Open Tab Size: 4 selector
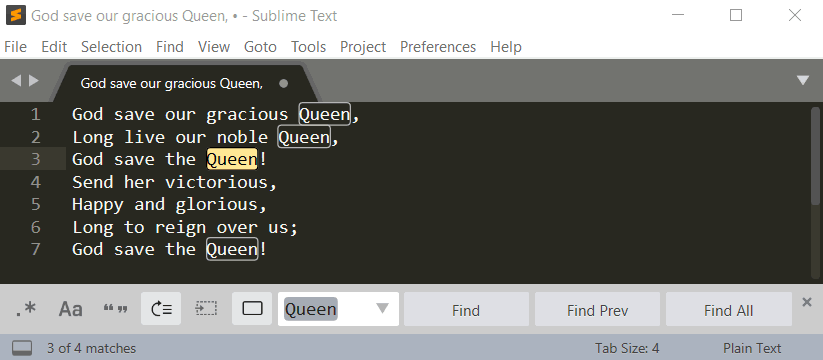Viewport: 823px width, 360px height. (627, 348)
